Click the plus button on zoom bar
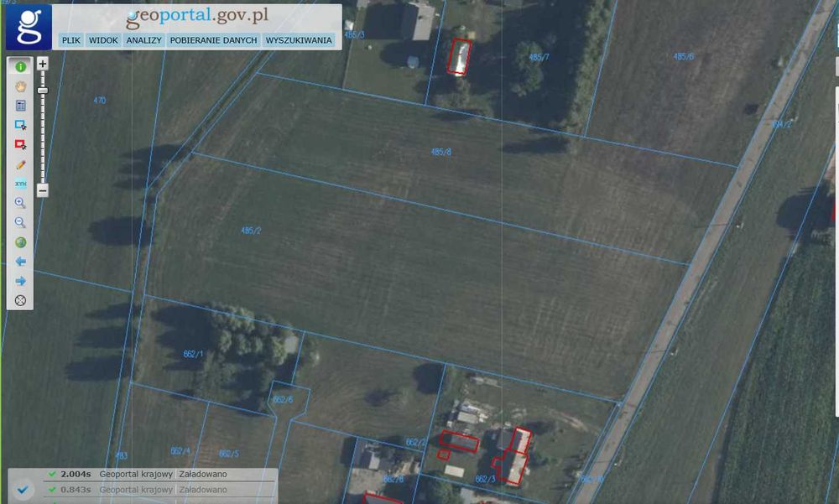Viewport: 839px width, 504px height. tap(42, 64)
